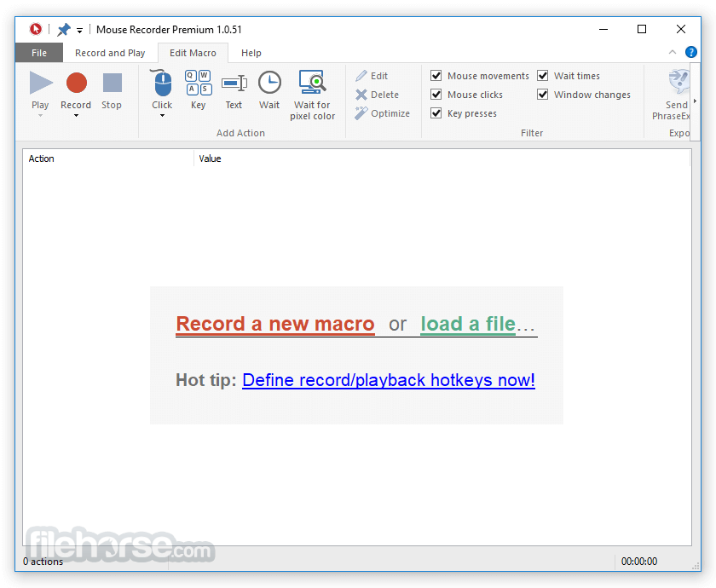Add a mouse Click action
Image resolution: width=716 pixels, height=588 pixels.
click(162, 84)
